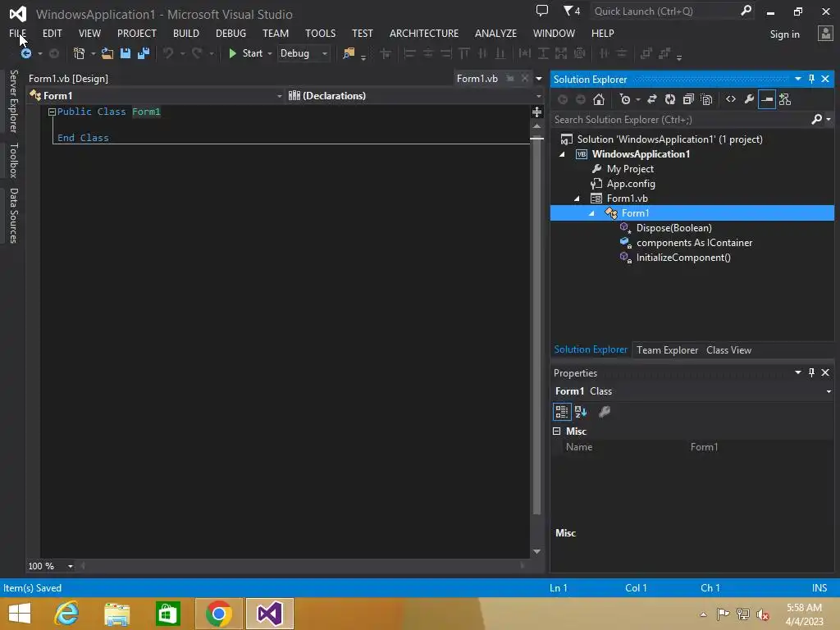The height and width of the screenshot is (630, 840).
Task: Open the zoom level 100 % dropdown
Action: pyautogui.click(x=71, y=566)
